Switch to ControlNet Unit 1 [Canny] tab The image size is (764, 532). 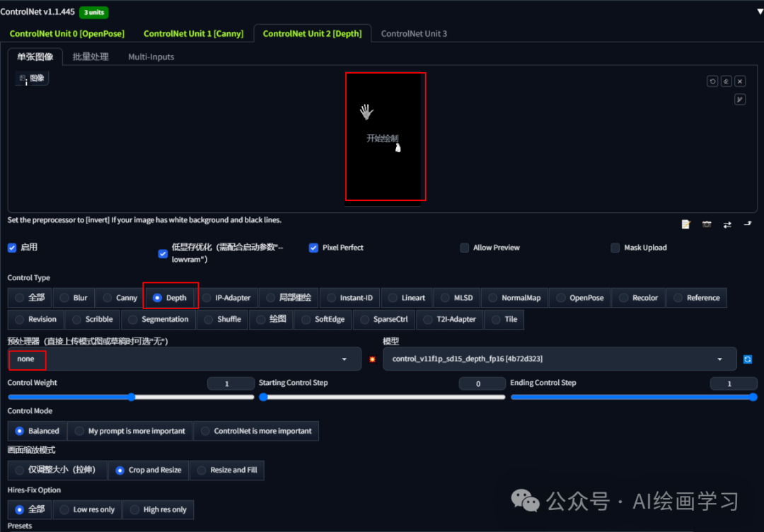[x=193, y=34]
